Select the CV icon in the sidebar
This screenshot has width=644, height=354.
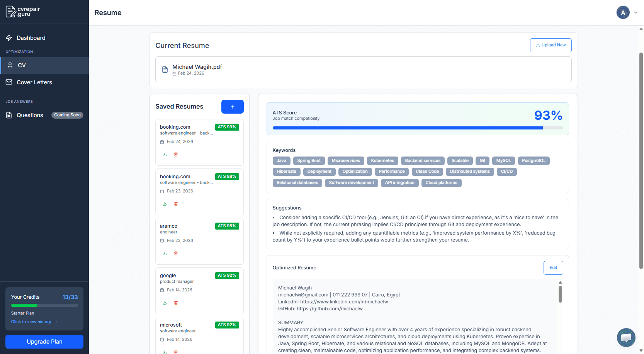[x=10, y=65]
